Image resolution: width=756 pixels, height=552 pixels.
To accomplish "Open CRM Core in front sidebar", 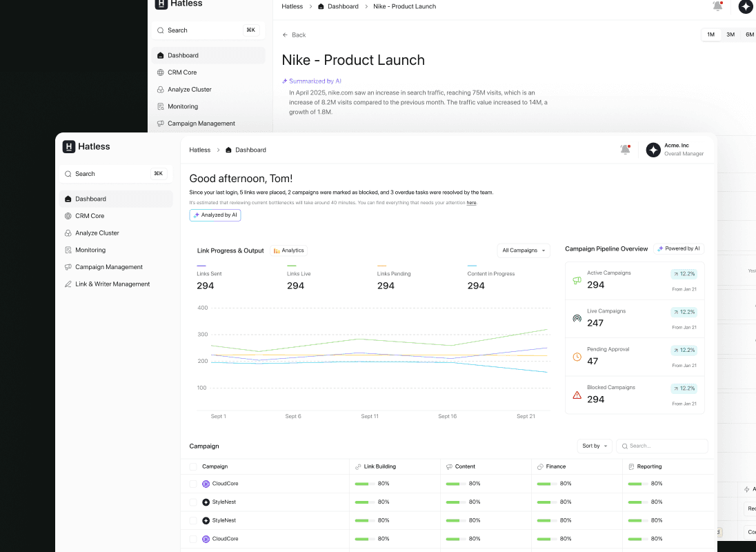I will (116, 216).
